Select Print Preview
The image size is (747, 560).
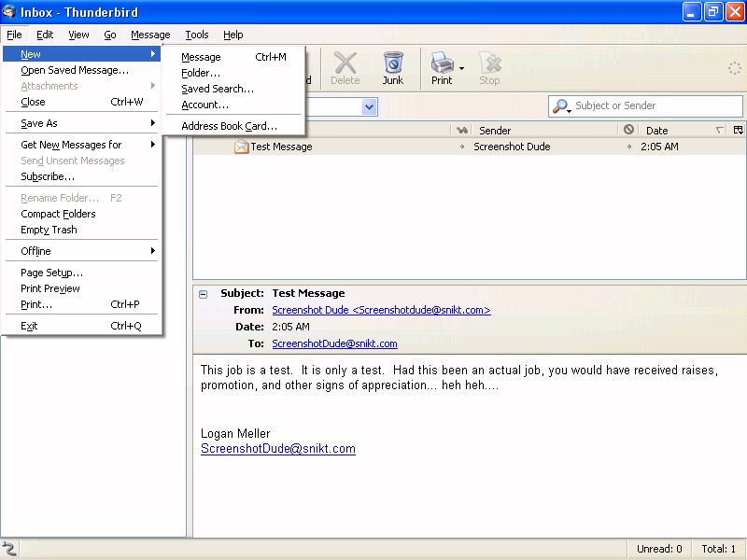[82, 288]
